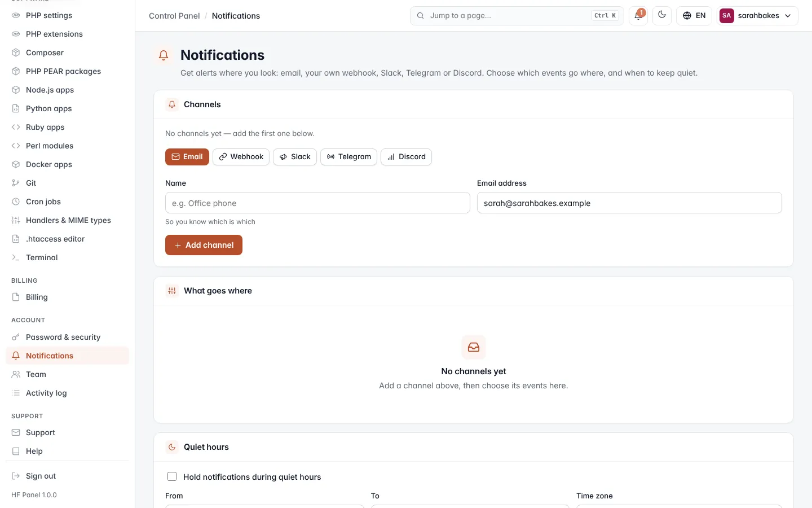Click the Jump to a page search box

(517, 16)
